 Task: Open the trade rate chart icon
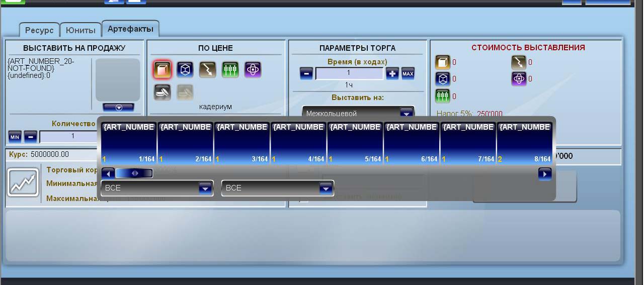pyautogui.click(x=23, y=182)
